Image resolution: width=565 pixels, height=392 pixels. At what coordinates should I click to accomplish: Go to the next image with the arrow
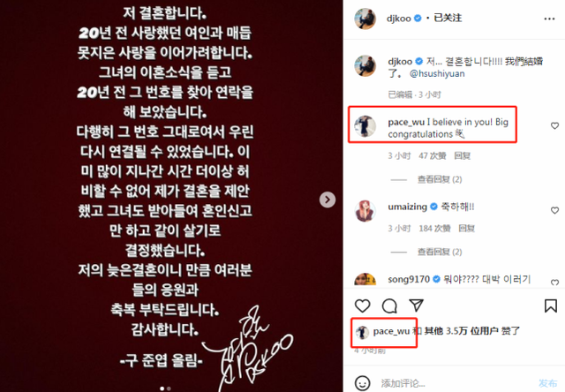pyautogui.click(x=328, y=200)
